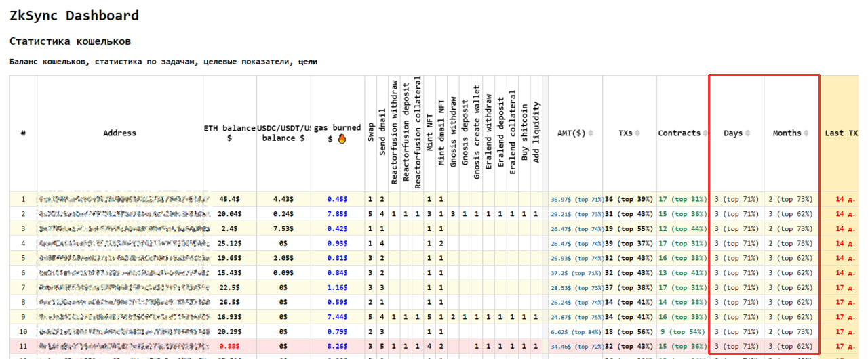This screenshot has width=868, height=359.
Task: Click the sort arrows next to Months
Action: pyautogui.click(x=806, y=133)
